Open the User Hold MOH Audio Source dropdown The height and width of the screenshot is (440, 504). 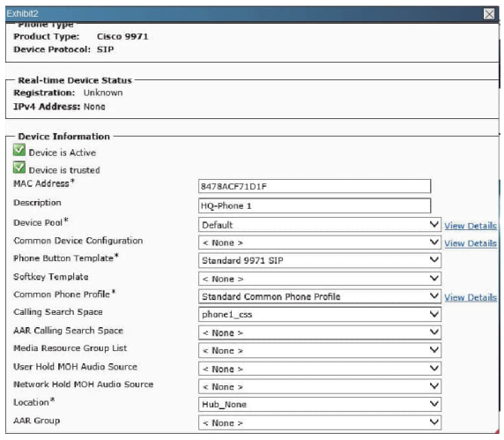(x=320, y=369)
